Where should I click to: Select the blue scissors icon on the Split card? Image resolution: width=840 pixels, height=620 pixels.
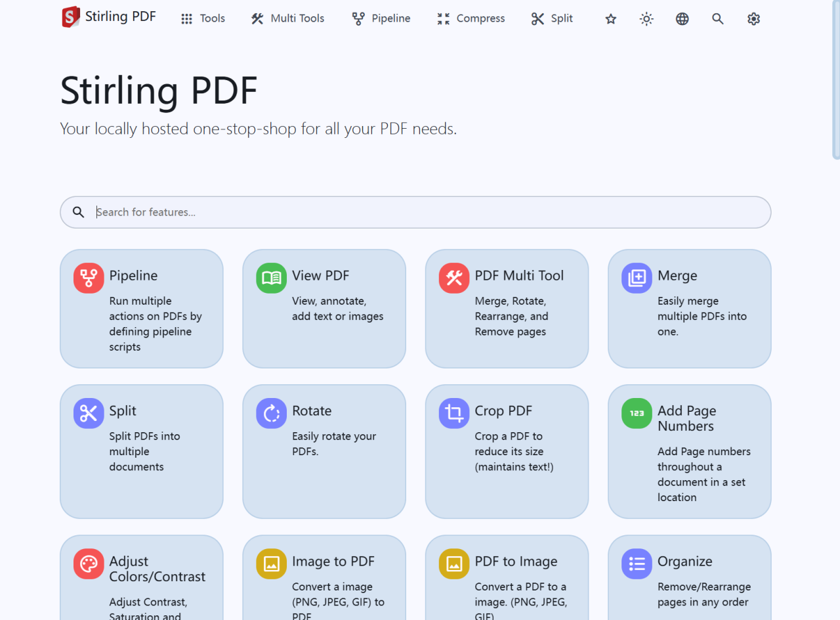coord(88,413)
